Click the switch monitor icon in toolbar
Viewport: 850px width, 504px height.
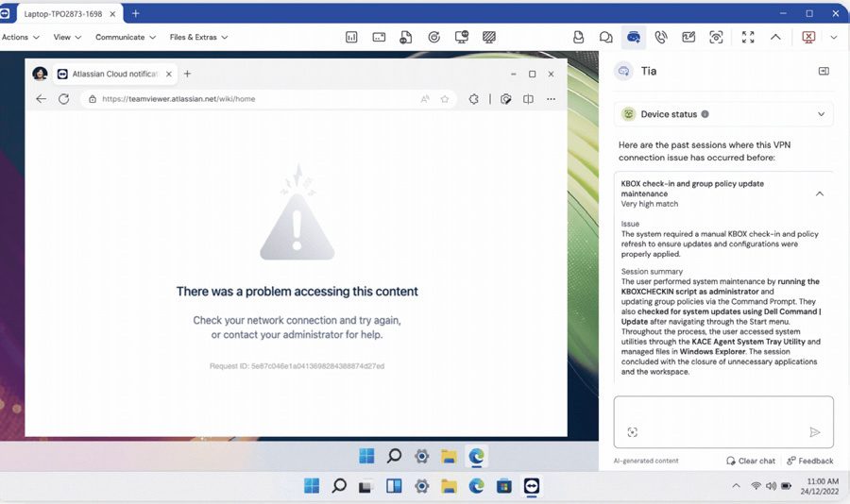[461, 38]
